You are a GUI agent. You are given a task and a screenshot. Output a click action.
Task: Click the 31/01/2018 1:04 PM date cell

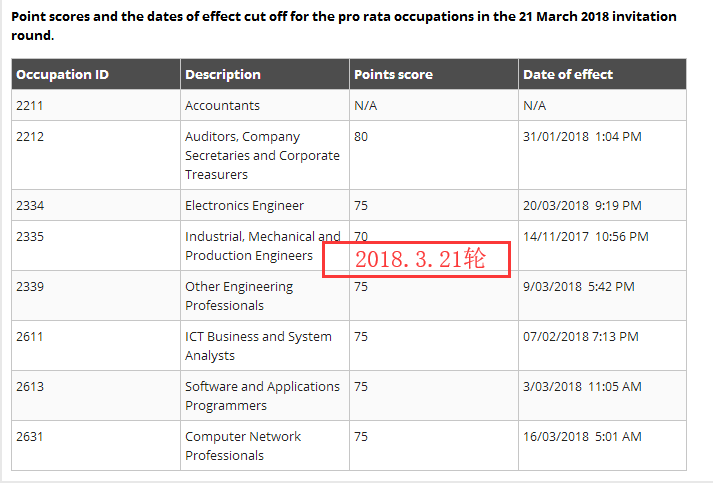(582, 136)
